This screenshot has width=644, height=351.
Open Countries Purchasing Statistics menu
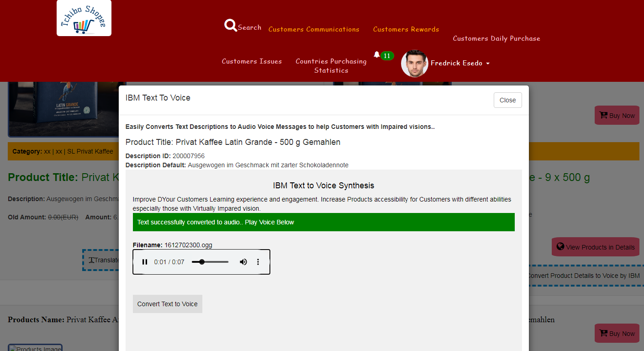pos(331,66)
